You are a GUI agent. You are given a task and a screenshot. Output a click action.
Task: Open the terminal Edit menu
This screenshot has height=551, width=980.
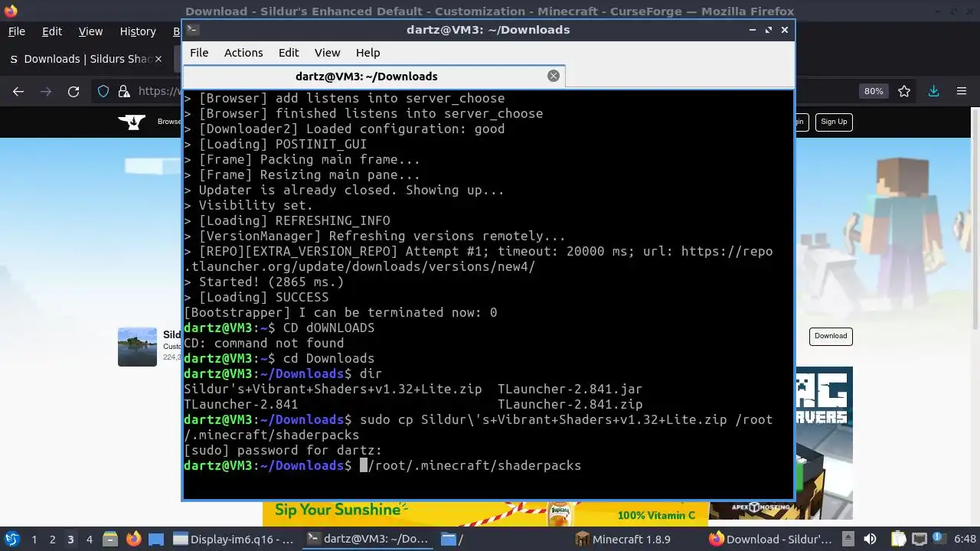pyautogui.click(x=289, y=53)
